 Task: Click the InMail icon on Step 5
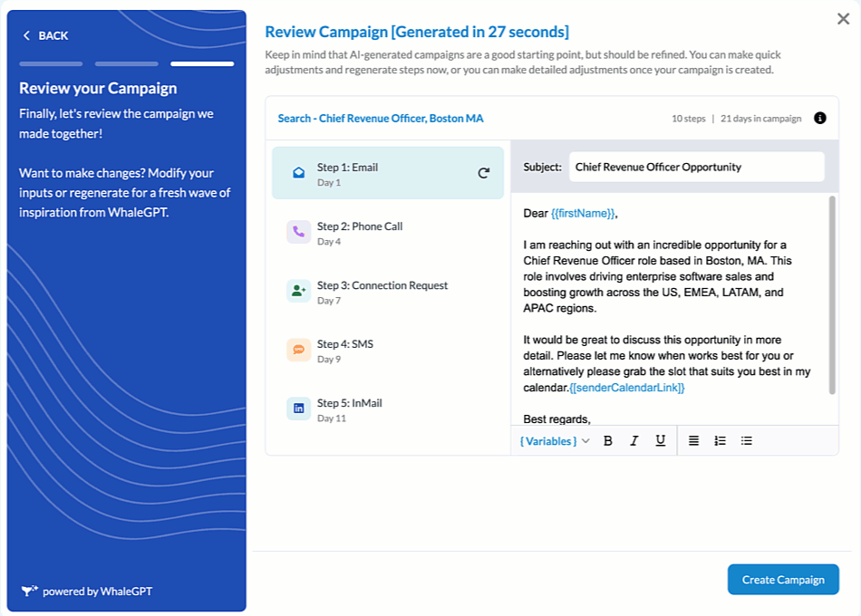(x=297, y=409)
